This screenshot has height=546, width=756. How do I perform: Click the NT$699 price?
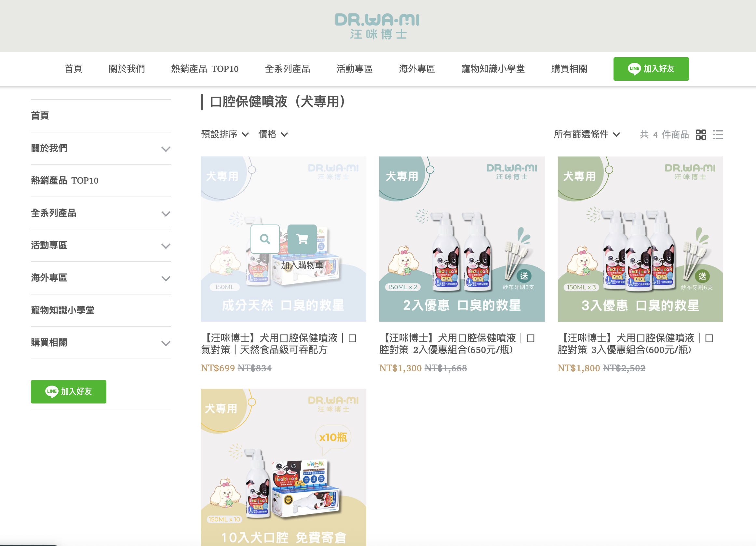coord(218,368)
